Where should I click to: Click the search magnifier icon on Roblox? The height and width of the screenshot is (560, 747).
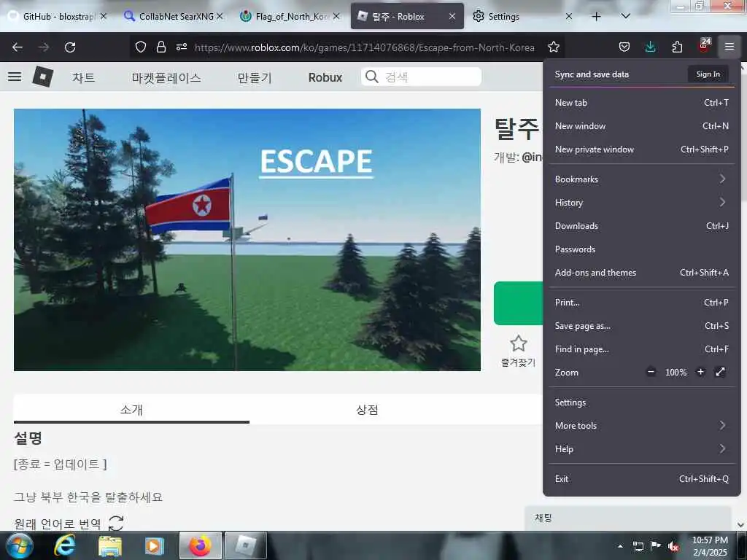pyautogui.click(x=371, y=77)
